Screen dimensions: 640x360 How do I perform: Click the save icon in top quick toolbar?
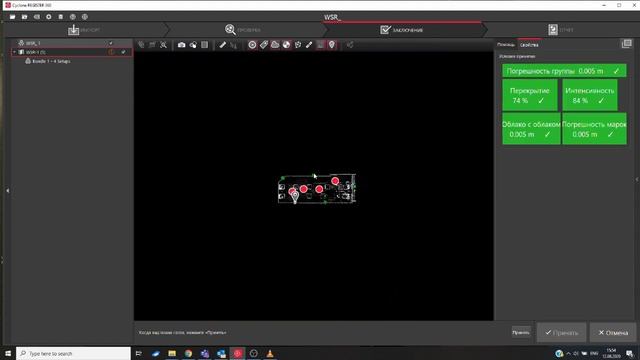(61, 17)
